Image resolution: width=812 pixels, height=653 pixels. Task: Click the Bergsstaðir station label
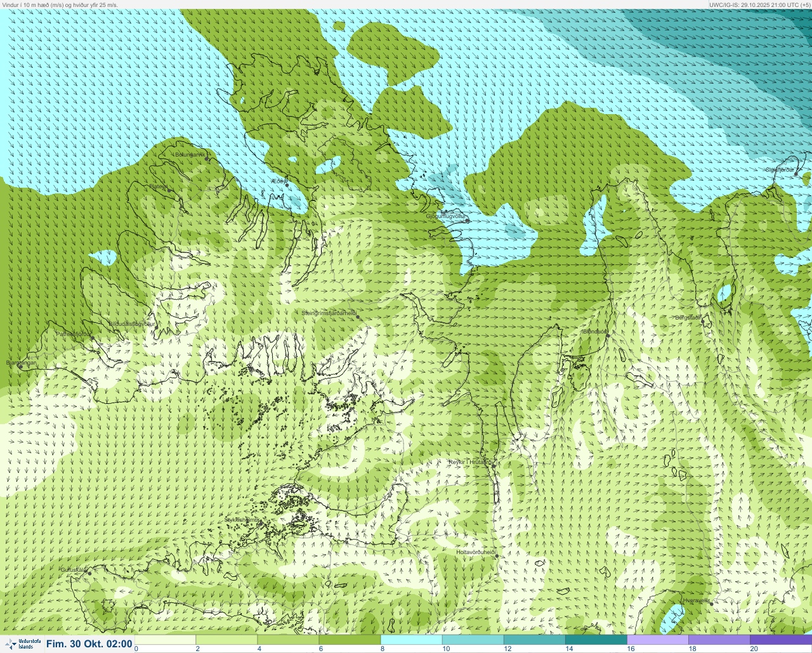coord(688,318)
